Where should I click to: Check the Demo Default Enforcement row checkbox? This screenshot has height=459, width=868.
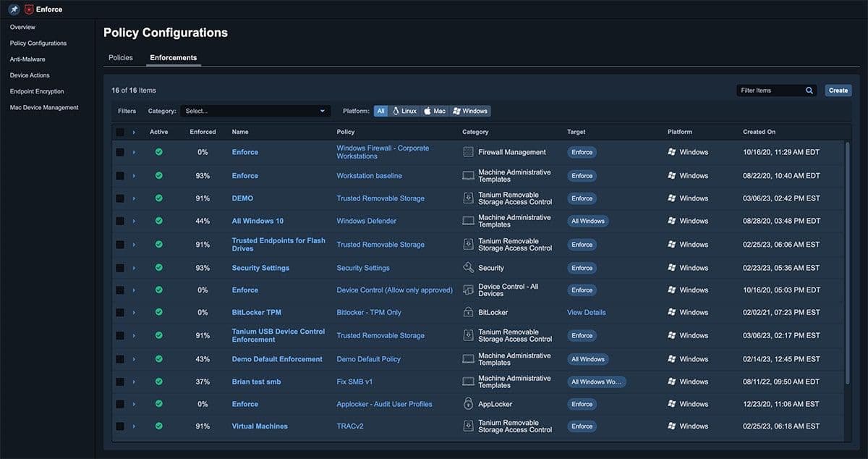120,359
